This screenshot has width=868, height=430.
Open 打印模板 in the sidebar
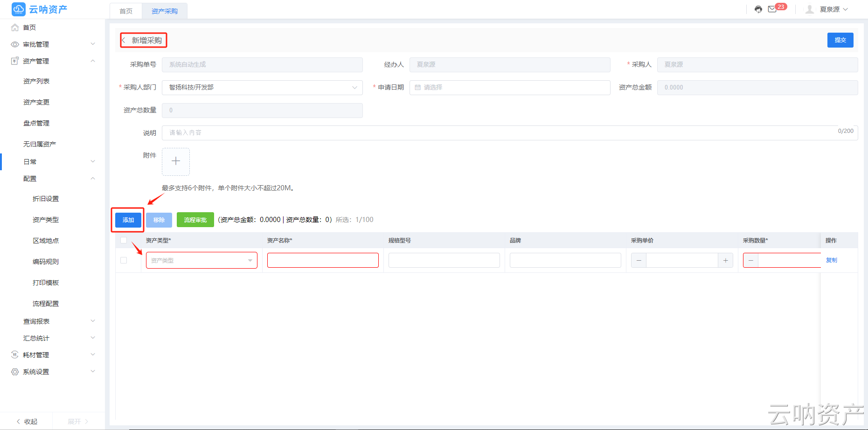coord(46,283)
